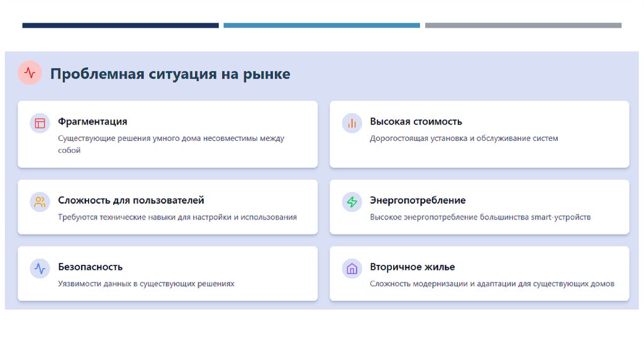Click the Высокая стоимость card title
The height and width of the screenshot is (361, 644).
tap(416, 121)
